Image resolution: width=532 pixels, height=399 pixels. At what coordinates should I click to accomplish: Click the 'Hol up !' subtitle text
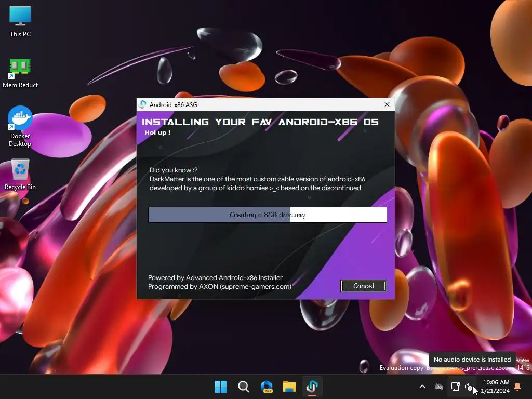[x=157, y=132]
